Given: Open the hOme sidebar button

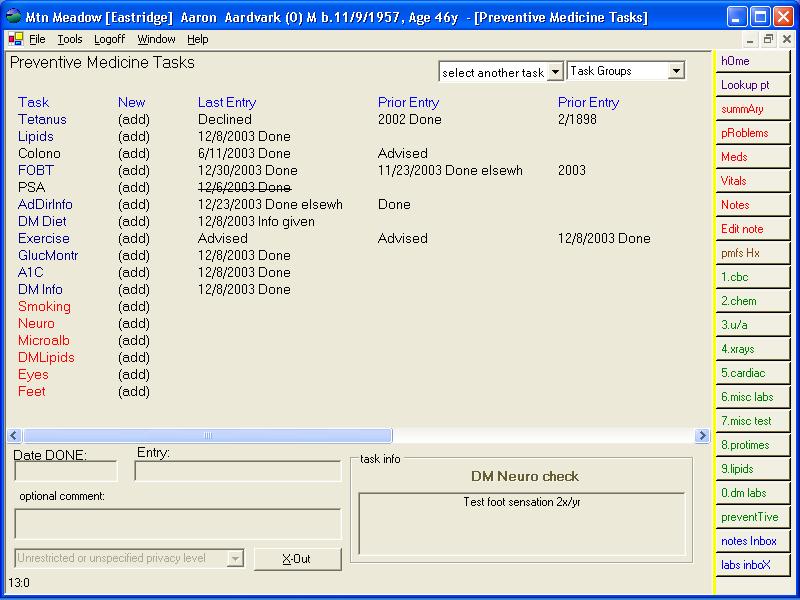Looking at the screenshot, I should coord(754,61).
